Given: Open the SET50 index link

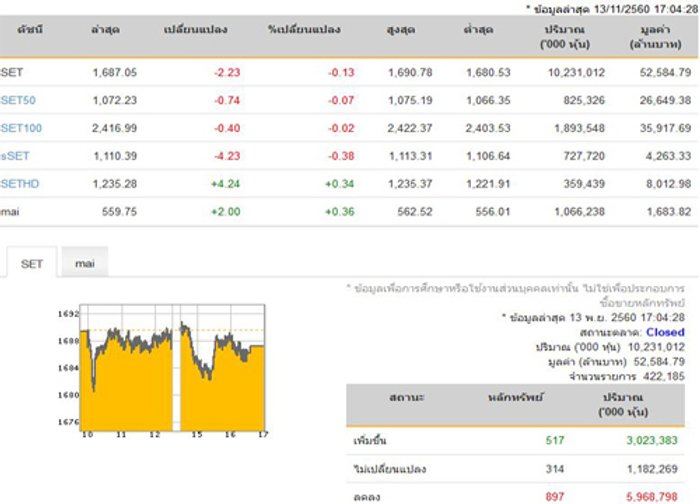Looking at the screenshot, I should tap(18, 100).
